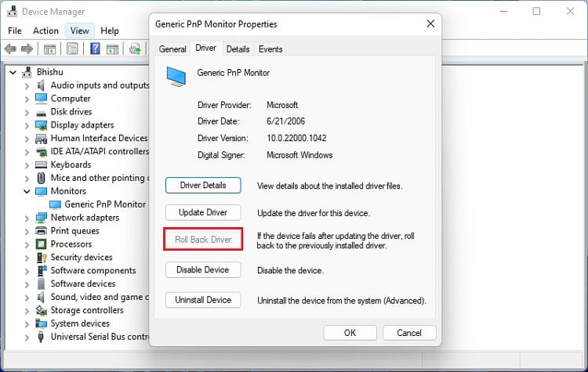
Task: Expand the Processors category
Action: [27, 244]
